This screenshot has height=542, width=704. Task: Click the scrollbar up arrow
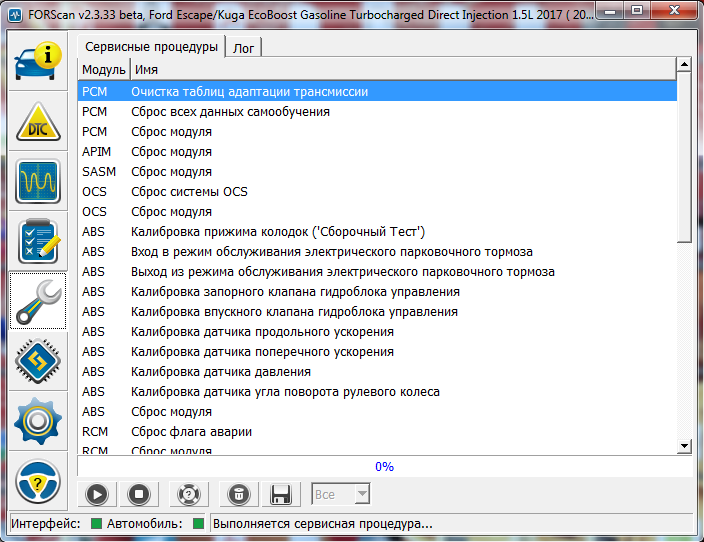click(684, 65)
